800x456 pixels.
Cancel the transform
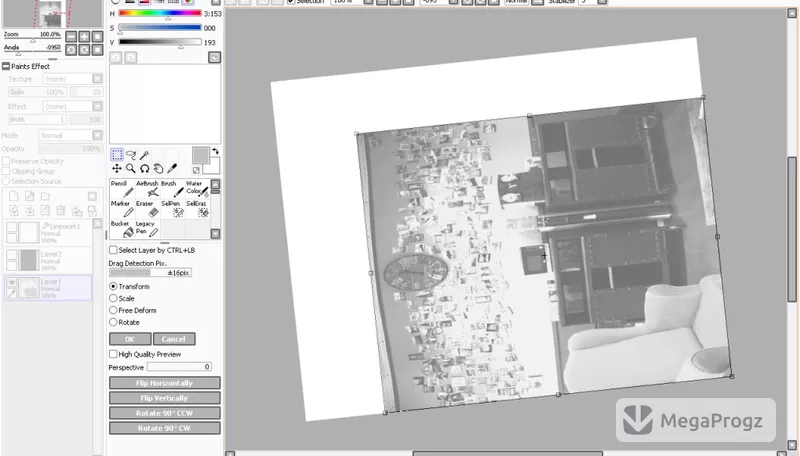tap(173, 339)
